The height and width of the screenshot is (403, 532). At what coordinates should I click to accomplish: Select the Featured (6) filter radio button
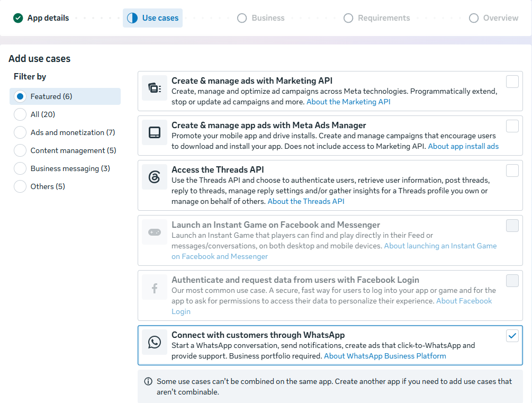point(20,96)
